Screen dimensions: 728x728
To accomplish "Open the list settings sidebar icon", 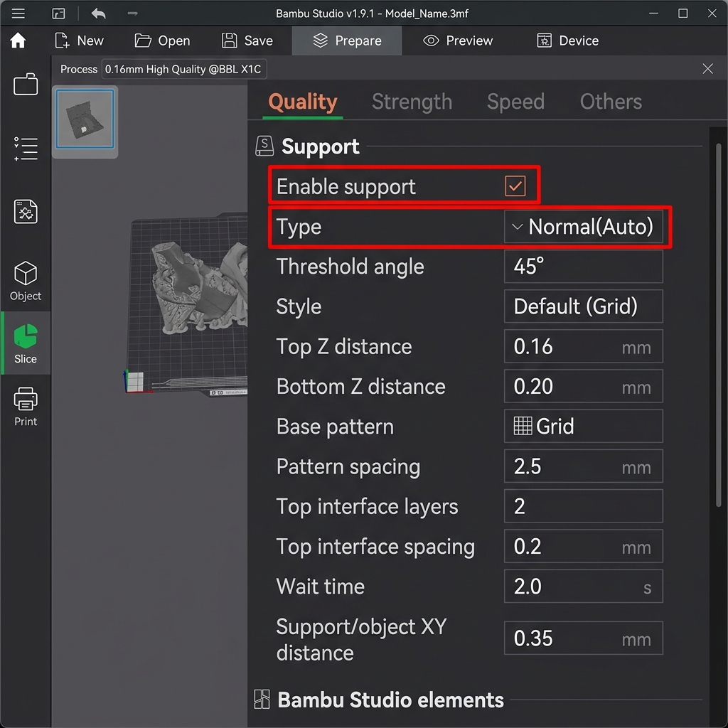I will [26, 149].
